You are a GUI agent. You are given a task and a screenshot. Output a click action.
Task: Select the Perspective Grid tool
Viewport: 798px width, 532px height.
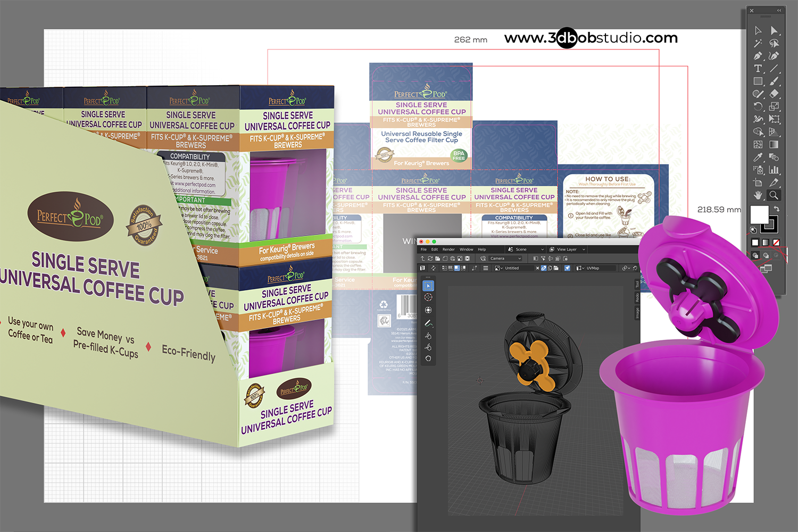pyautogui.click(x=774, y=131)
